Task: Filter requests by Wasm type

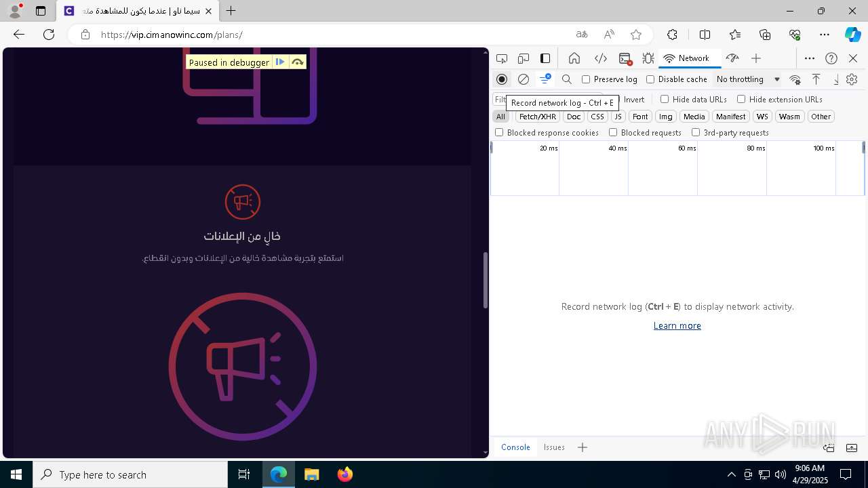Action: (x=789, y=117)
